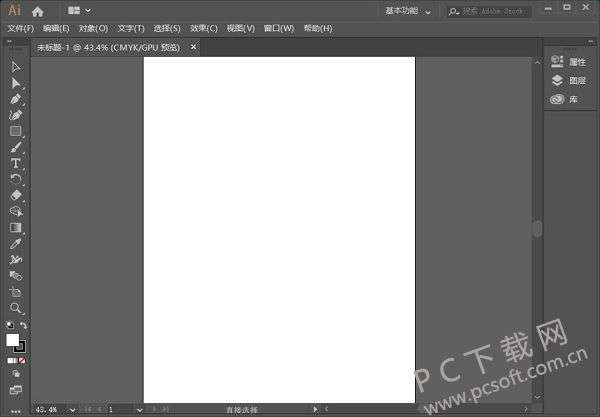Open the 图层 (Layers) panel

point(569,80)
